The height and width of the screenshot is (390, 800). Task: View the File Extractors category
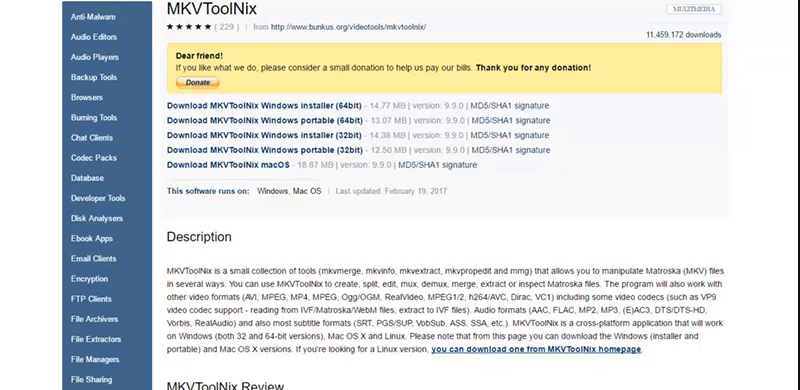click(x=96, y=339)
